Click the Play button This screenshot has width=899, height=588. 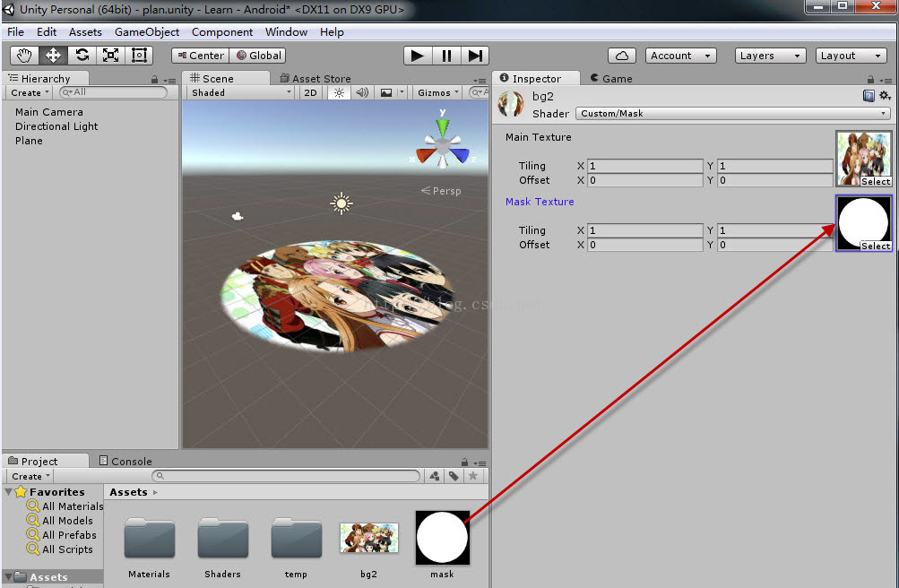[418, 56]
